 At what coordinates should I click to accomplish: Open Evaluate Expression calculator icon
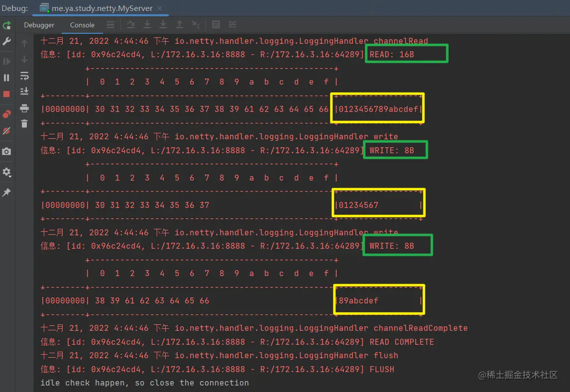tap(216, 25)
